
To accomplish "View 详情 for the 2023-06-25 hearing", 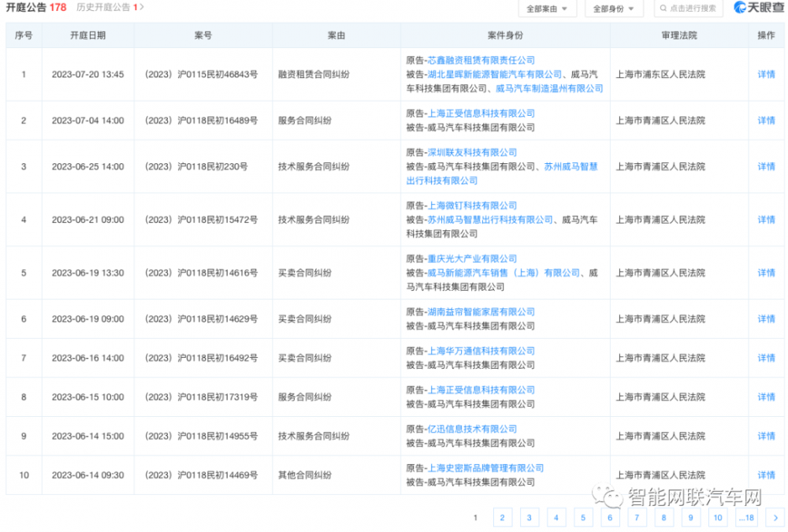I will point(766,167).
